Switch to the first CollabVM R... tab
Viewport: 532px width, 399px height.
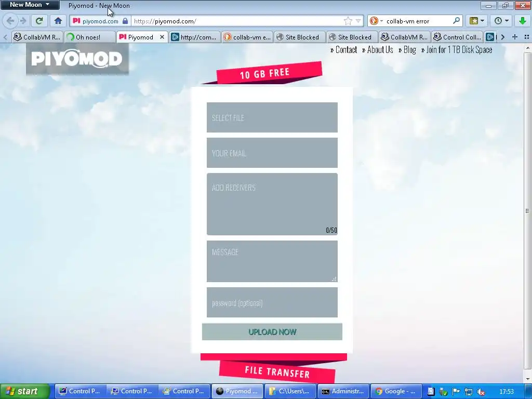click(37, 37)
